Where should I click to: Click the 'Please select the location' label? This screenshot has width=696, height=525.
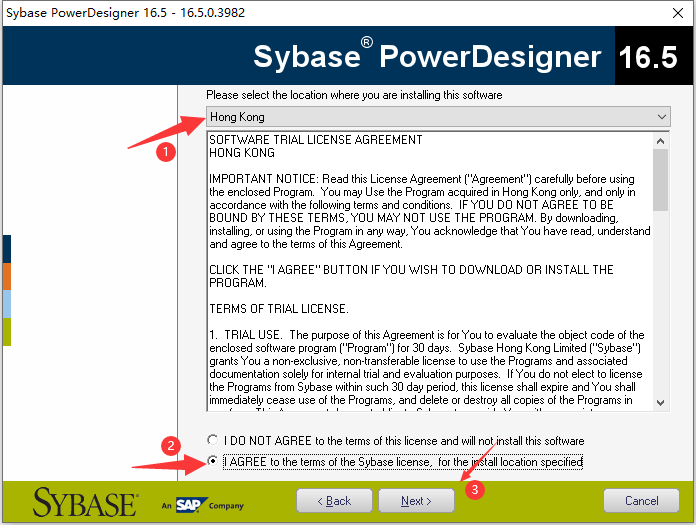354,95
